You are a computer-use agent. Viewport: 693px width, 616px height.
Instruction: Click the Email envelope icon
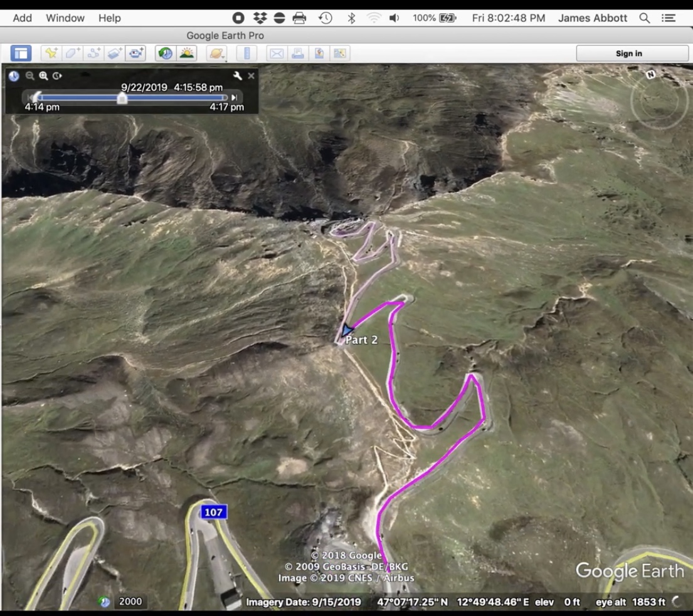click(276, 53)
